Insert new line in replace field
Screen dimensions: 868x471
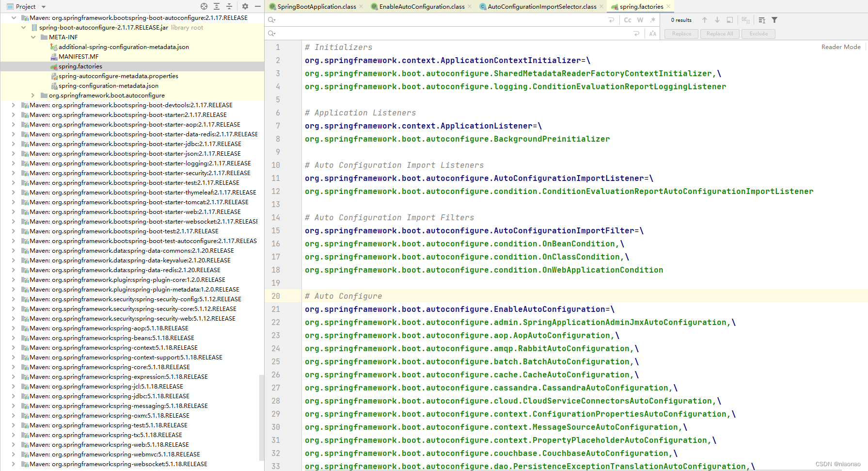(x=636, y=33)
